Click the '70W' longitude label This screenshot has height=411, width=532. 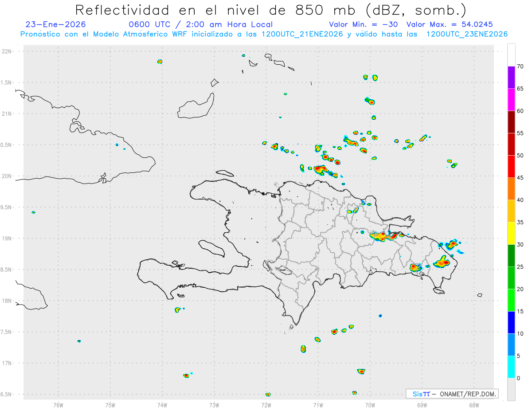[370, 405]
